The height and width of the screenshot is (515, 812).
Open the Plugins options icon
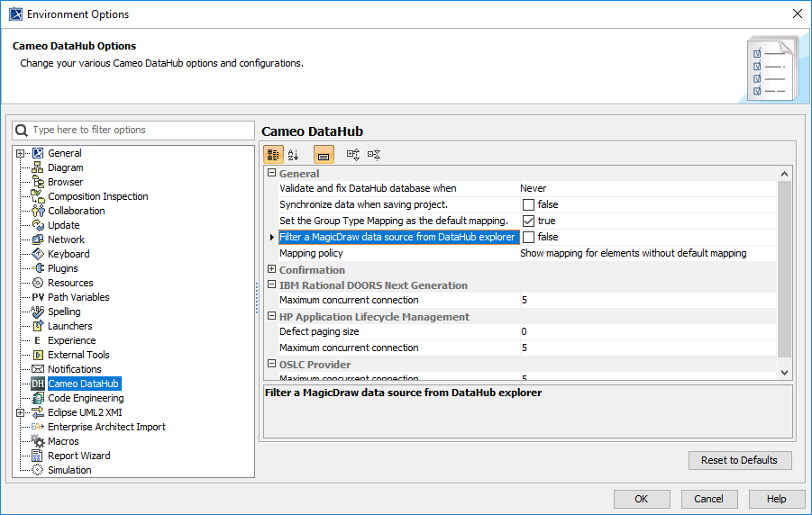38,268
